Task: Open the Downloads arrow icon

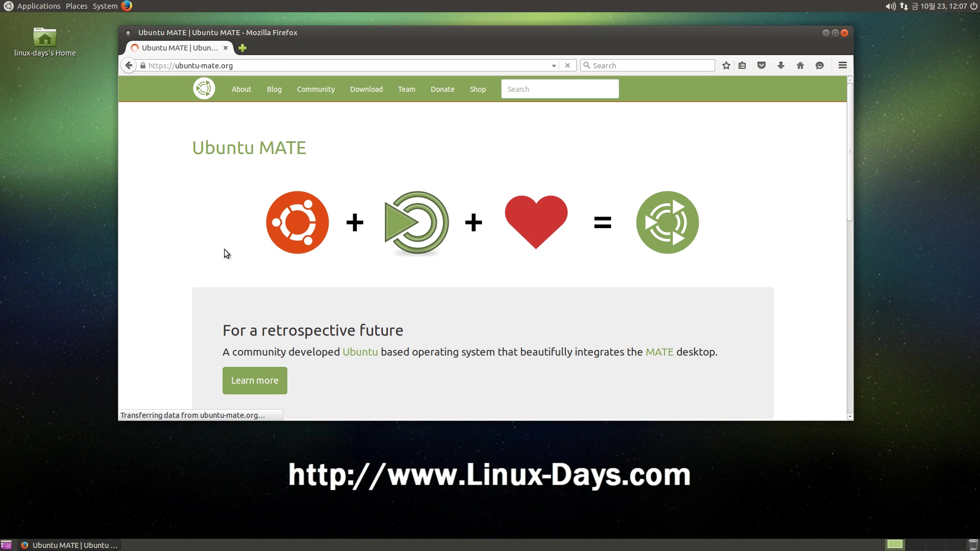Action: 781,65
